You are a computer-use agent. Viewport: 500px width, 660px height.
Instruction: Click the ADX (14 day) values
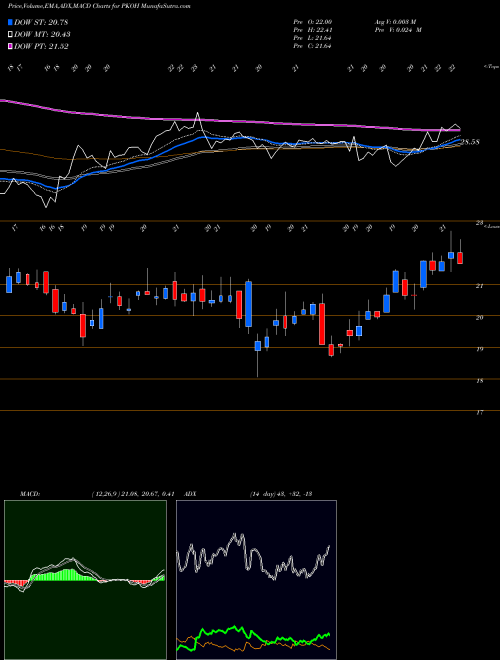[x=280, y=494]
